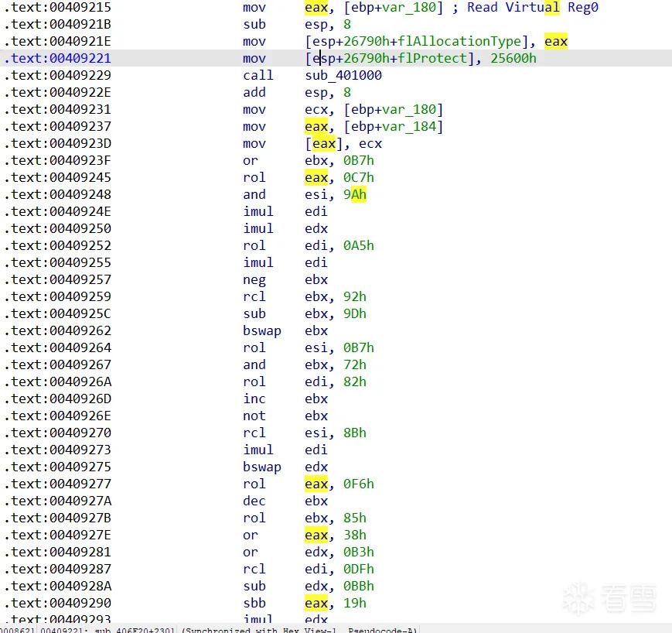Click the value 0DFh

(359, 569)
